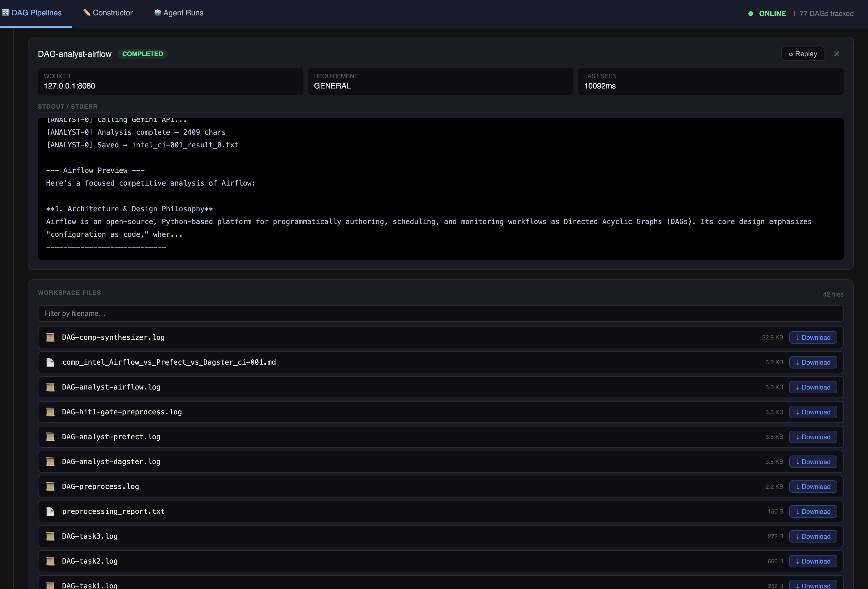Click the 22.8 KB size value
Viewport: 868px width, 589px height.
772,337
